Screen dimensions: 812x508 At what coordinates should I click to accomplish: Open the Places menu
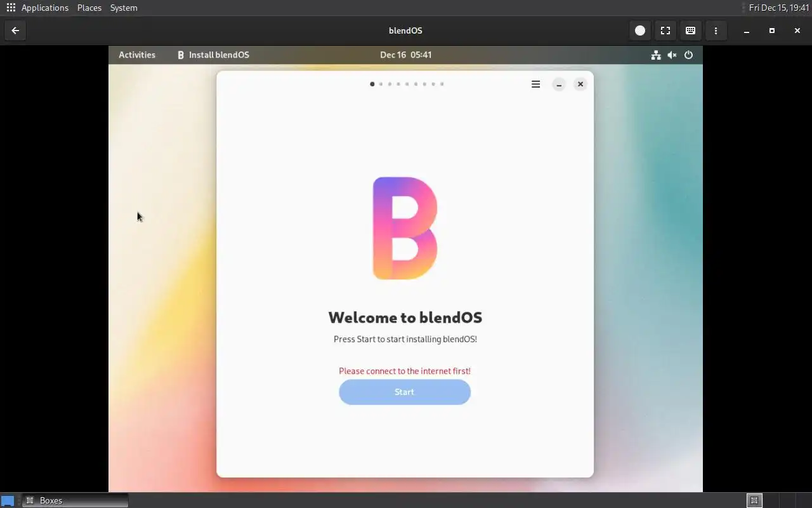pos(89,8)
